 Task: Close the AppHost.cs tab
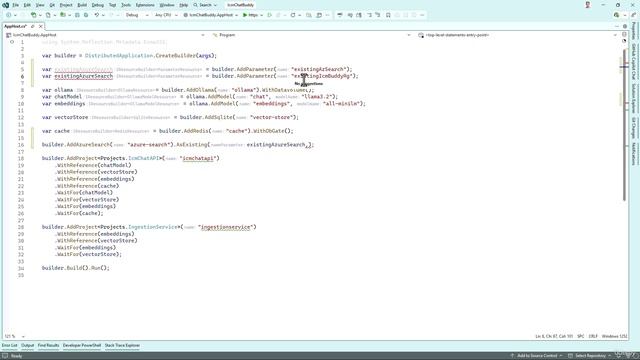click(x=40, y=26)
